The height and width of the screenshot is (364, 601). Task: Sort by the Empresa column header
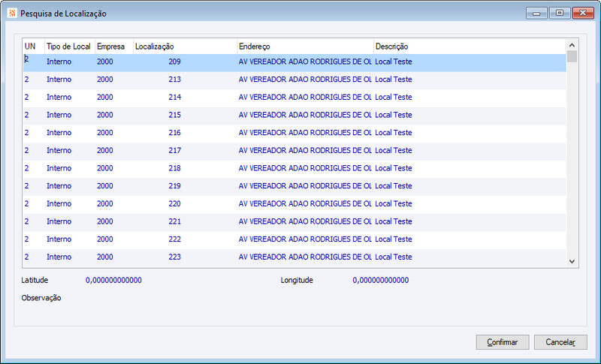(x=114, y=47)
